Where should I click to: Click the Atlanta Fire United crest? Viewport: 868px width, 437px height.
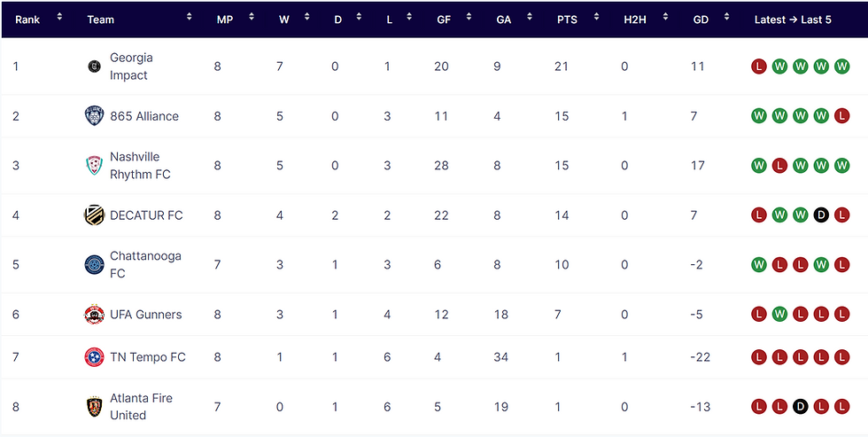94,407
